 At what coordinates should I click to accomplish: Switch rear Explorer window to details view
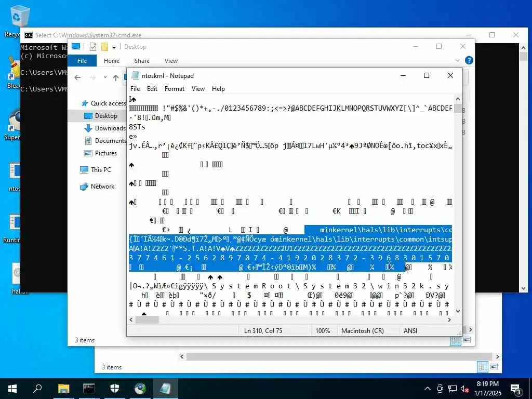483,367
